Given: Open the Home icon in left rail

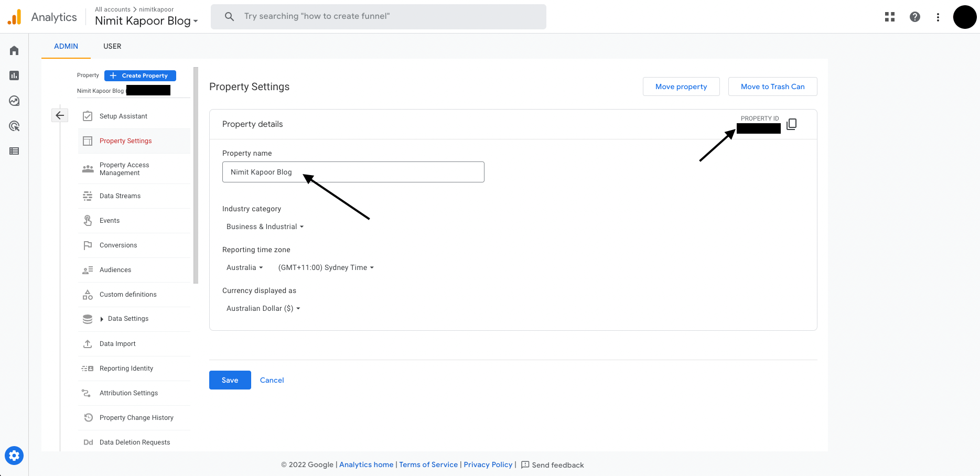Looking at the screenshot, I should (14, 50).
